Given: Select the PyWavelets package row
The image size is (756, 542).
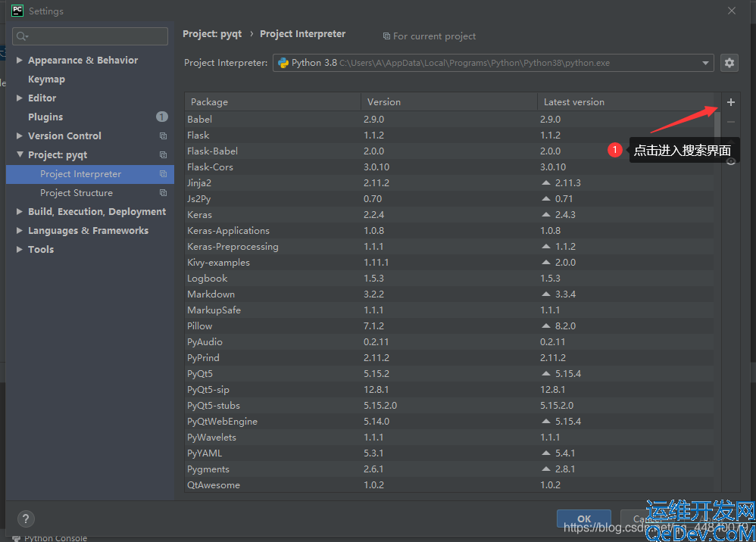Looking at the screenshot, I should (449, 437).
